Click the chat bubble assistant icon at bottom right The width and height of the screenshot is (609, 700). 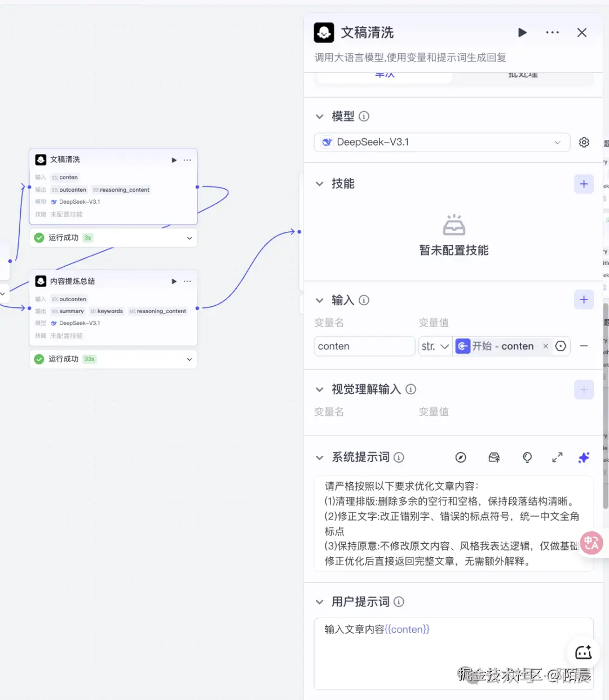pyautogui.click(x=583, y=653)
